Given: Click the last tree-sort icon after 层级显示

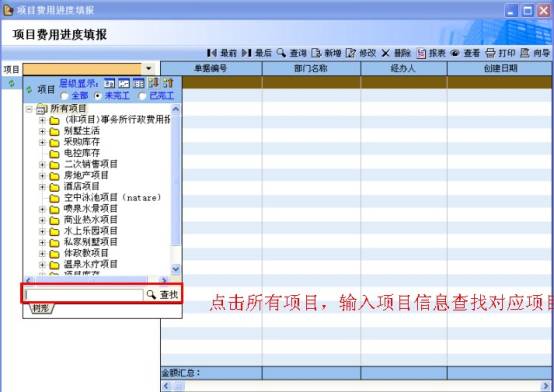Looking at the screenshot, I should (168, 83).
